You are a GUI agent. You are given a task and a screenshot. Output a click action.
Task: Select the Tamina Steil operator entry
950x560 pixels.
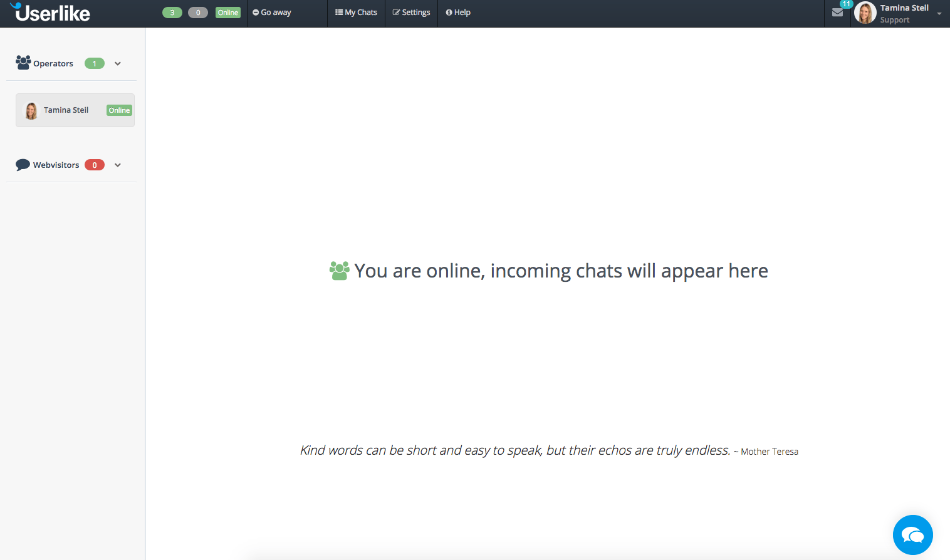point(75,110)
